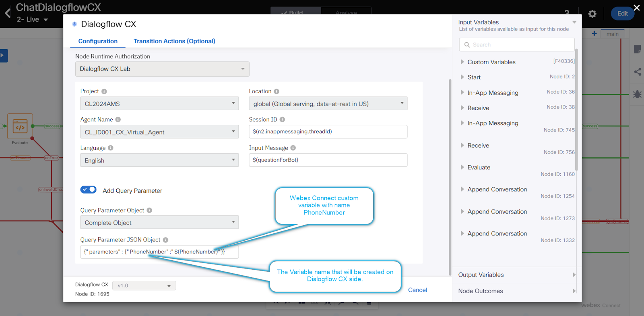Show info for Query Parameter Object
The image size is (644, 316).
[149, 210]
